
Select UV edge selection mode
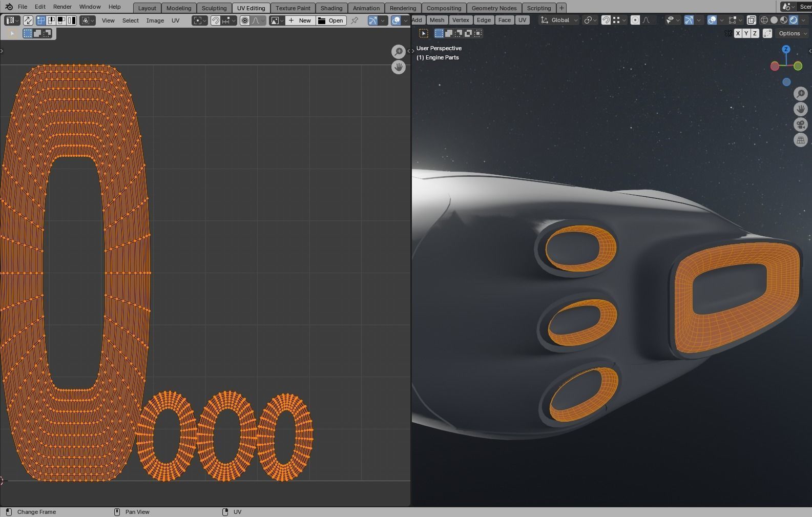pos(51,20)
